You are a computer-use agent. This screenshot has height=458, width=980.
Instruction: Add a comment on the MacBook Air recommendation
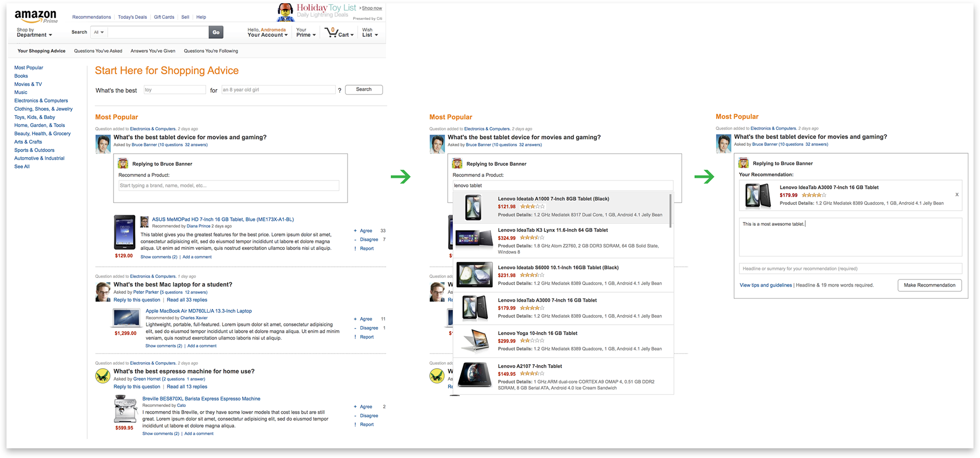pyautogui.click(x=202, y=346)
